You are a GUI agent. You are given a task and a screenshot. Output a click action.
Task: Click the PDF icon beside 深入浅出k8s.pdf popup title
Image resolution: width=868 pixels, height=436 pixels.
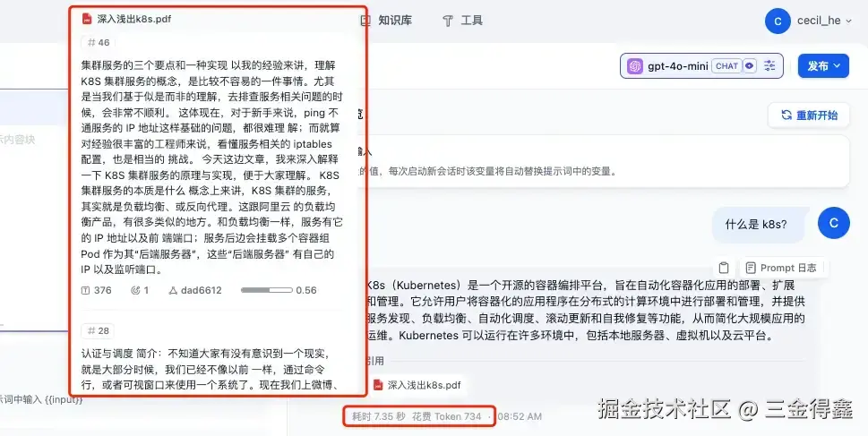coord(87,19)
